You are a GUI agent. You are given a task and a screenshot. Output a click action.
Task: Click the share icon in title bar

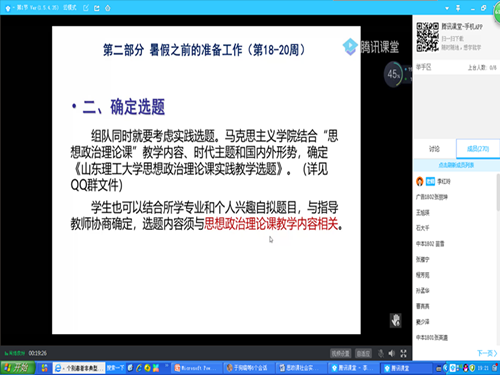click(97, 8)
